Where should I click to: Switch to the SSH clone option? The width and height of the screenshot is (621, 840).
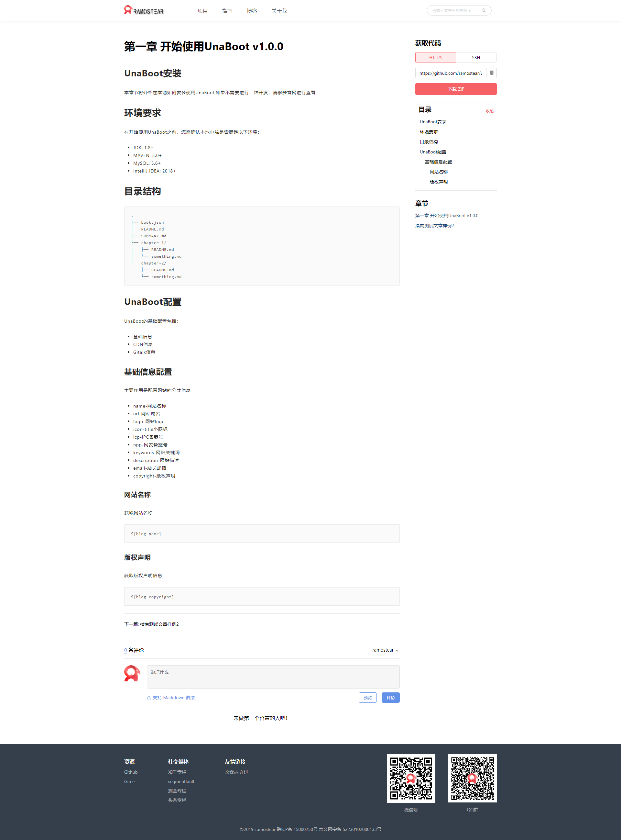[476, 58]
